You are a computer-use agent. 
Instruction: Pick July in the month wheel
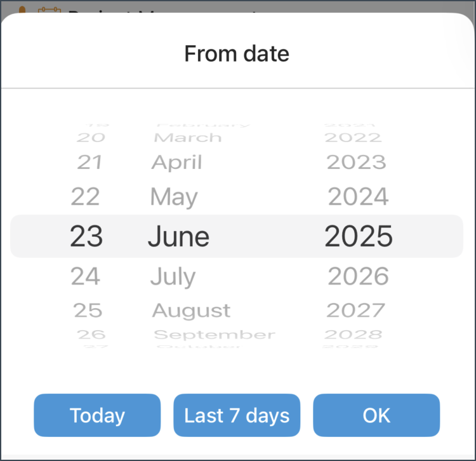pos(173,277)
